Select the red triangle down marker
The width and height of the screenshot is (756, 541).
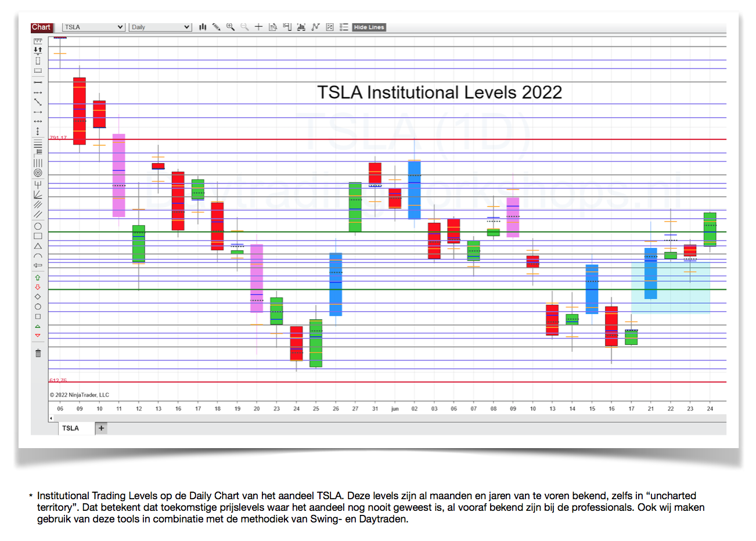(38, 336)
